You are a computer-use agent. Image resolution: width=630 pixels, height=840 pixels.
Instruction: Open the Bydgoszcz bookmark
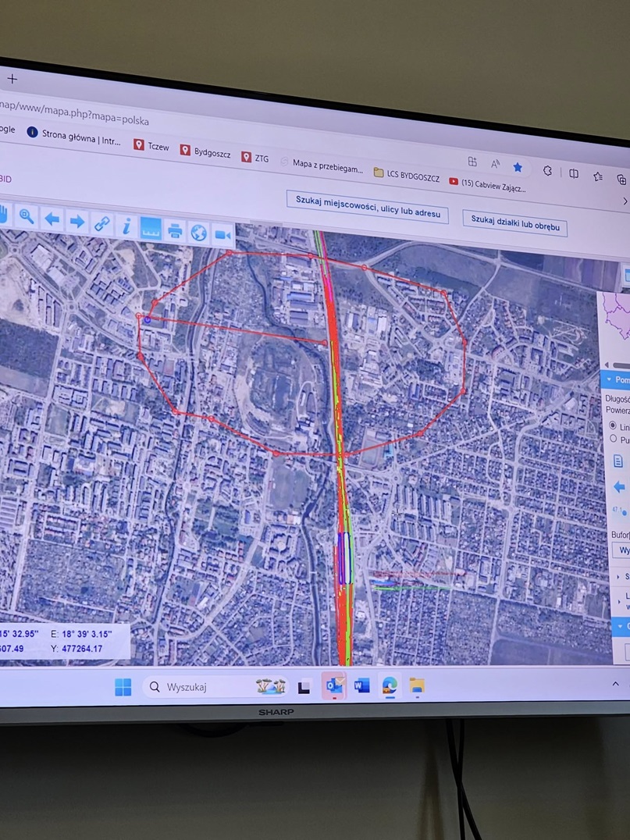click(205, 151)
